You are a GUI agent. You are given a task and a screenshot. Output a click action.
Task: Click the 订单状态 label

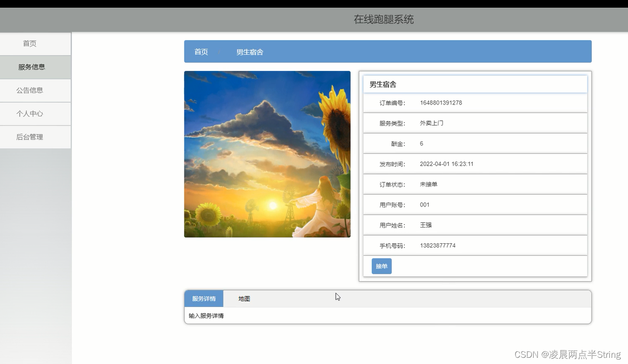point(392,185)
